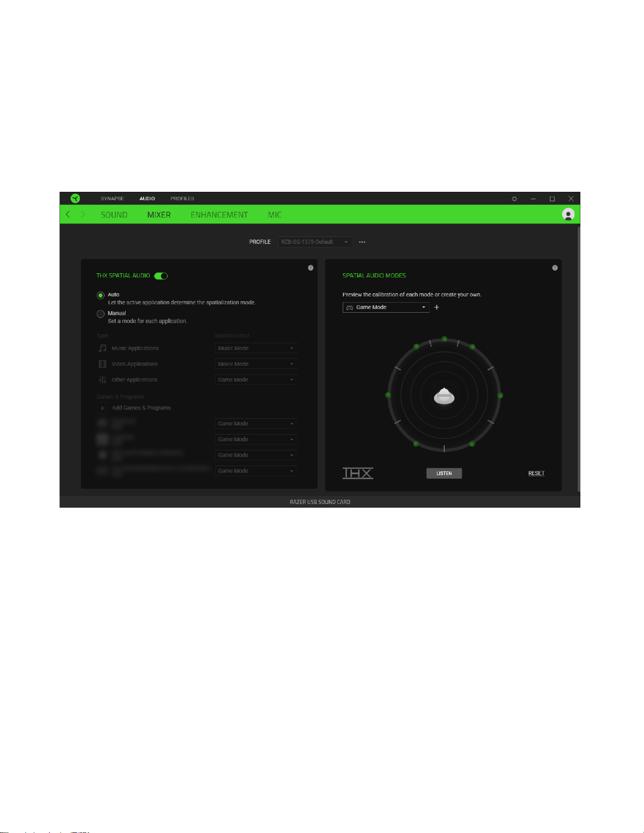Click the Listen button
The width and height of the screenshot is (644, 833).
444,474
